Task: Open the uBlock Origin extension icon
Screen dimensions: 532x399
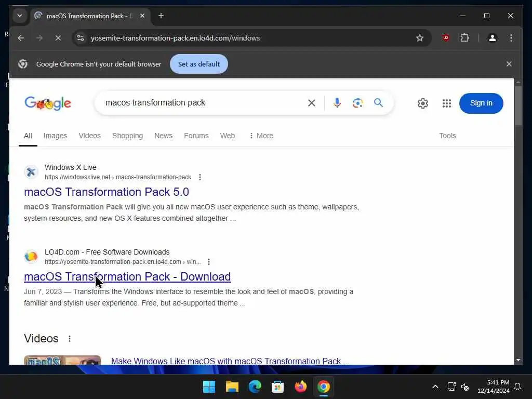Action: tap(446, 38)
